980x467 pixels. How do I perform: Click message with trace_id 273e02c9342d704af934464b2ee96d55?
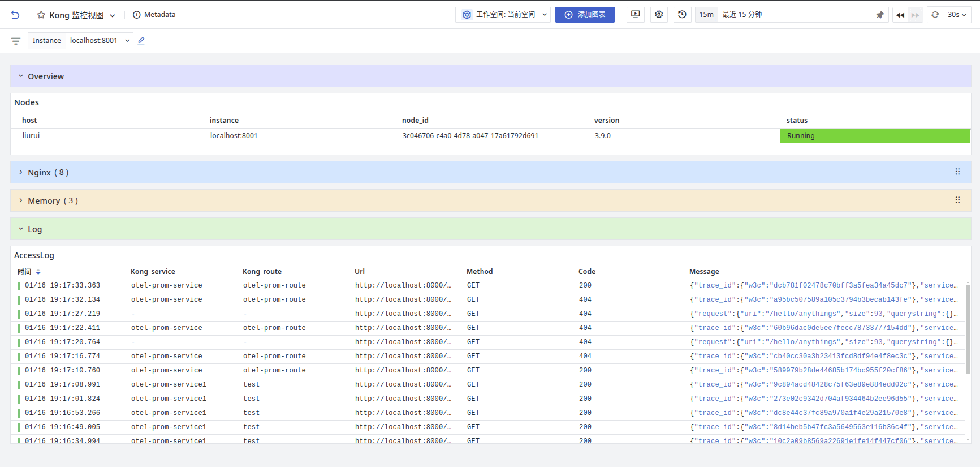tap(823, 399)
